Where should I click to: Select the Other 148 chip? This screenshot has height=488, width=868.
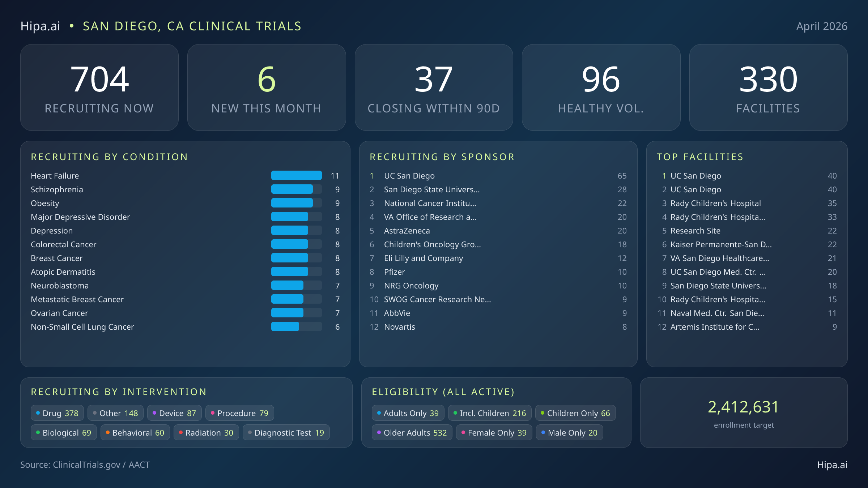[115, 413]
